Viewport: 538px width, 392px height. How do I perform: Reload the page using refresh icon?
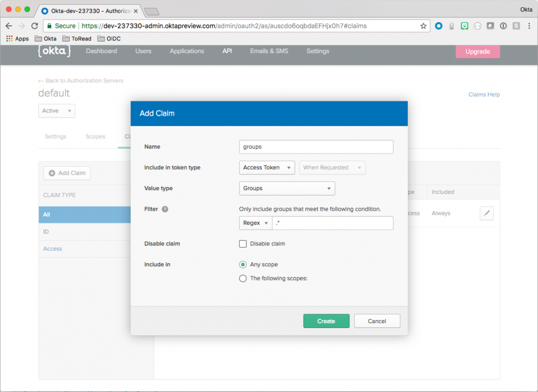click(x=35, y=26)
